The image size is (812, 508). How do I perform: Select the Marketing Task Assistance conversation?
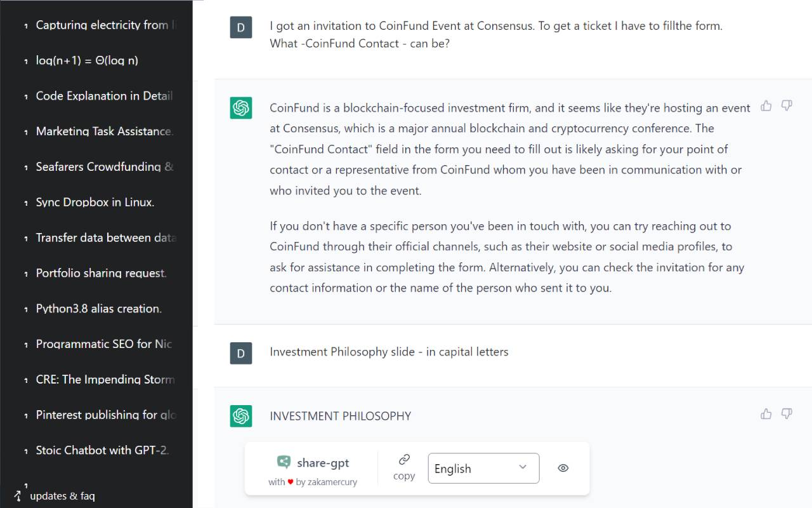point(104,131)
